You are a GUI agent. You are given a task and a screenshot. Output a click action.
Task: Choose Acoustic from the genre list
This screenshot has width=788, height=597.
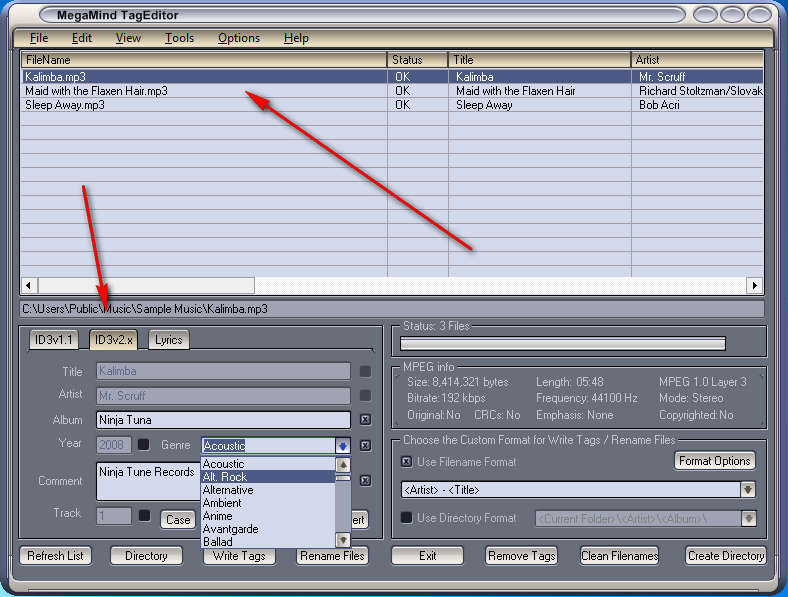click(268, 464)
